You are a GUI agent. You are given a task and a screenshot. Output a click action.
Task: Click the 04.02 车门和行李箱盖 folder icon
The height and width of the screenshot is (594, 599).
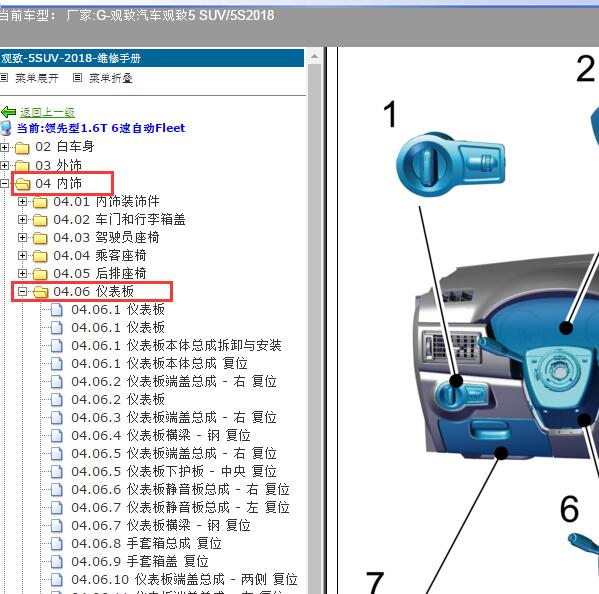[x=40, y=220]
